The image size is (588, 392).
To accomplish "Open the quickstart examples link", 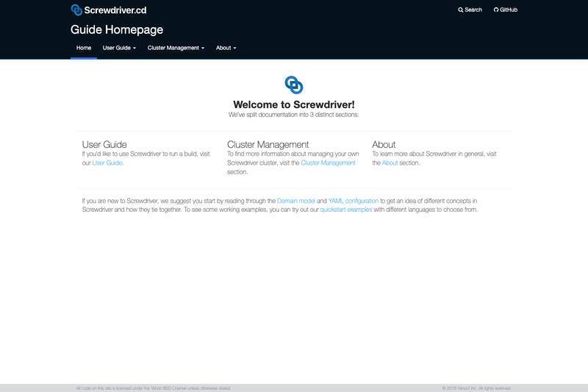I will (x=346, y=210).
